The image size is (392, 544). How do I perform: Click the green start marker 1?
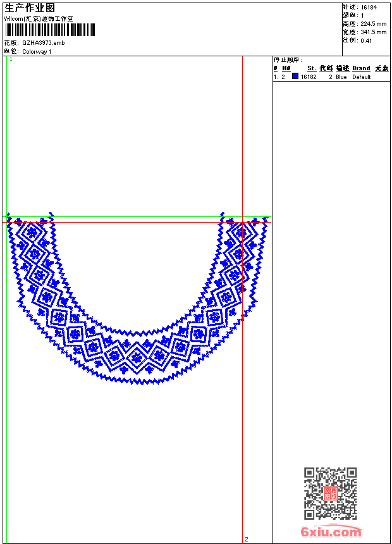coord(11,59)
